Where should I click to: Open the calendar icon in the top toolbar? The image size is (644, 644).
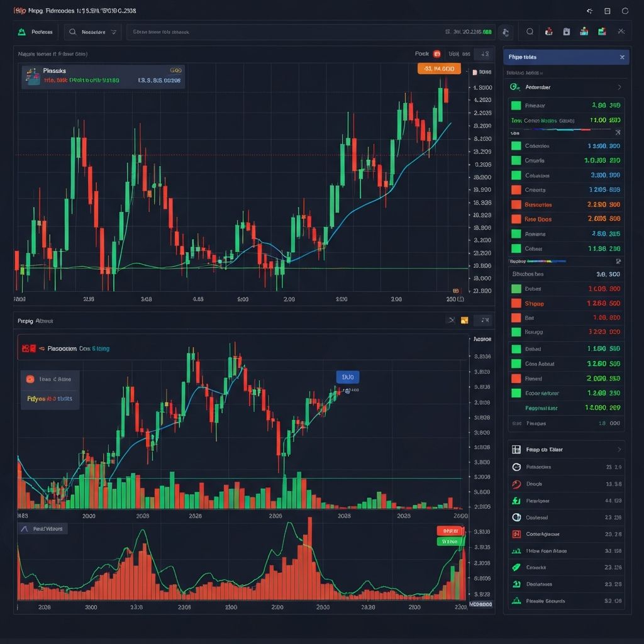click(x=567, y=31)
